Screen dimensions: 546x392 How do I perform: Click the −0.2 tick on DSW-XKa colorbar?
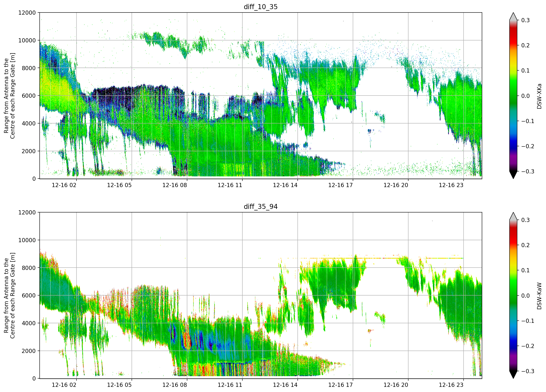[528, 146]
